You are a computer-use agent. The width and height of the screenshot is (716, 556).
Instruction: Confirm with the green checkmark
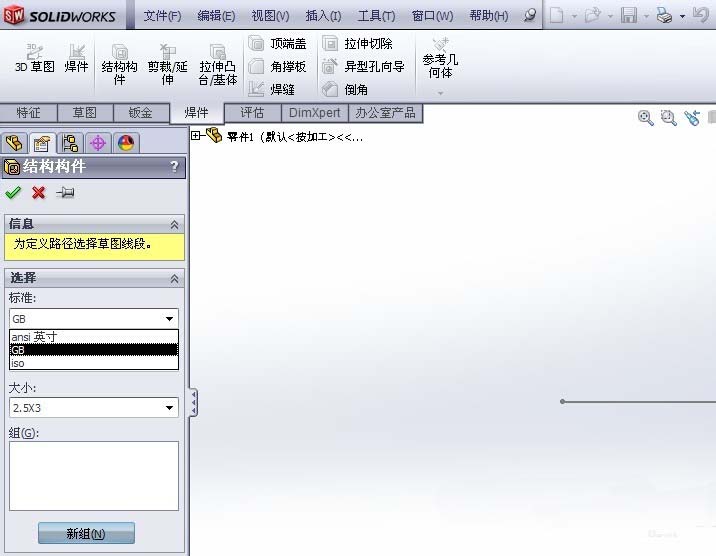(x=13, y=193)
